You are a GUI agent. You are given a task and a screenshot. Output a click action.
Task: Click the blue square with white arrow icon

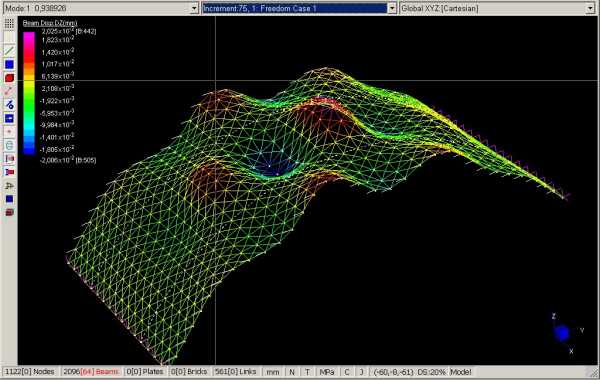coord(9,118)
